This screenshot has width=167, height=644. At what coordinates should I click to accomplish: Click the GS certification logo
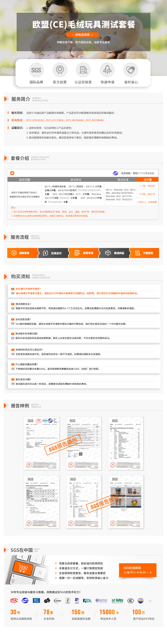click(47, 600)
